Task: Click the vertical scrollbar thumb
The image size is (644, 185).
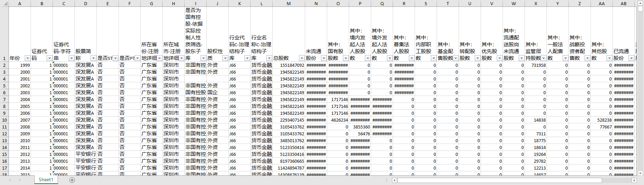Action: point(640,9)
